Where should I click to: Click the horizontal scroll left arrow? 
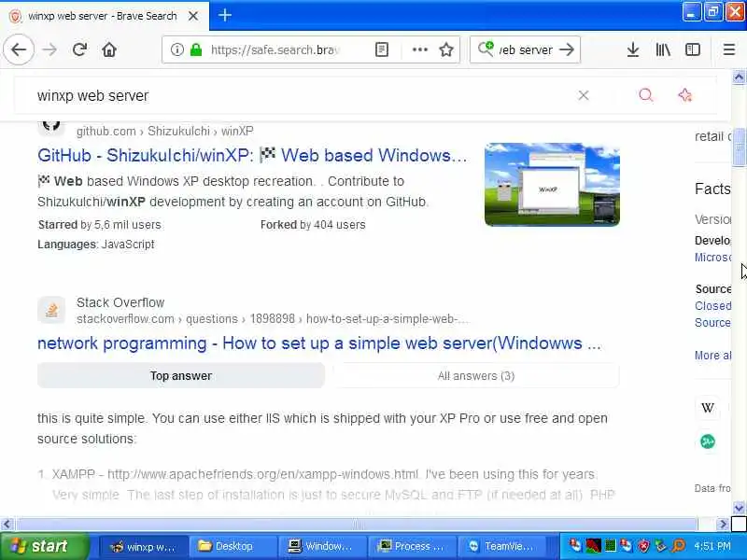(7, 525)
